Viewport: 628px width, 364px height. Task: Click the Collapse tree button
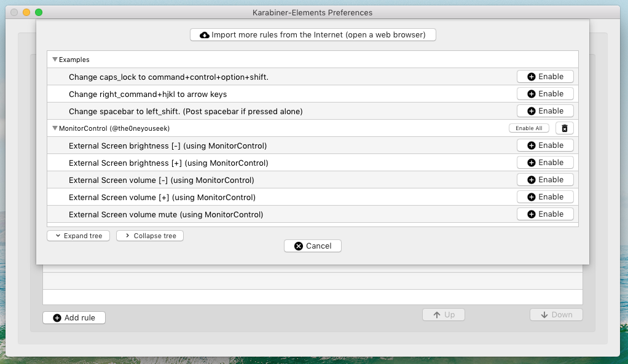pyautogui.click(x=149, y=235)
